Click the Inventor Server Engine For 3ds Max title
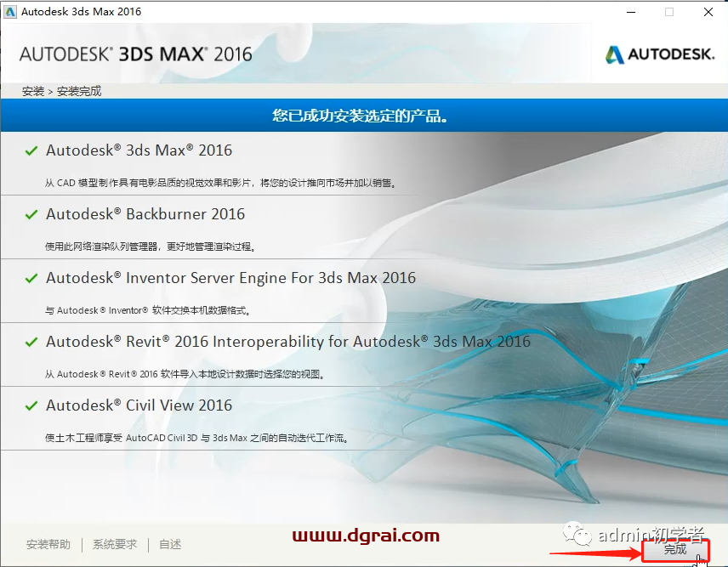This screenshot has height=567, width=728. click(x=230, y=277)
